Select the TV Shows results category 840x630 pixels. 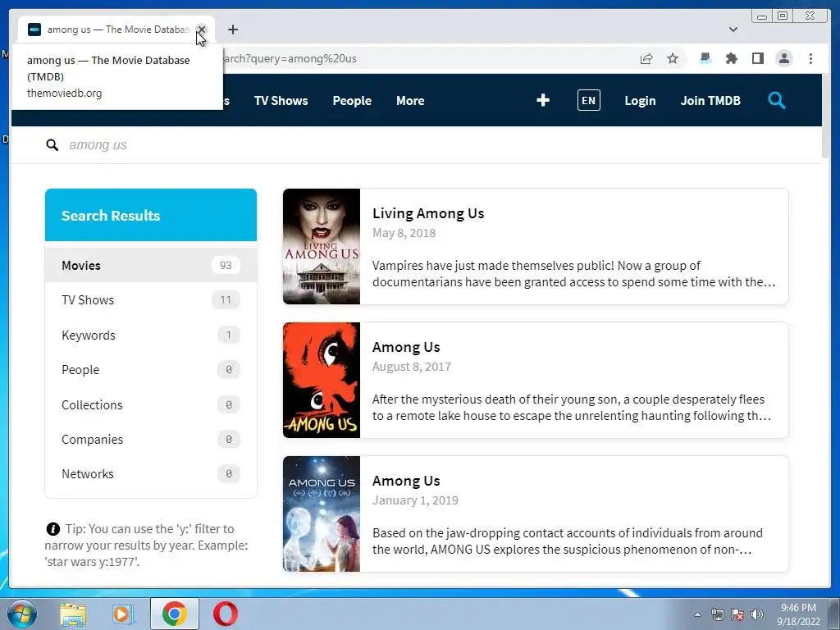[x=151, y=300]
